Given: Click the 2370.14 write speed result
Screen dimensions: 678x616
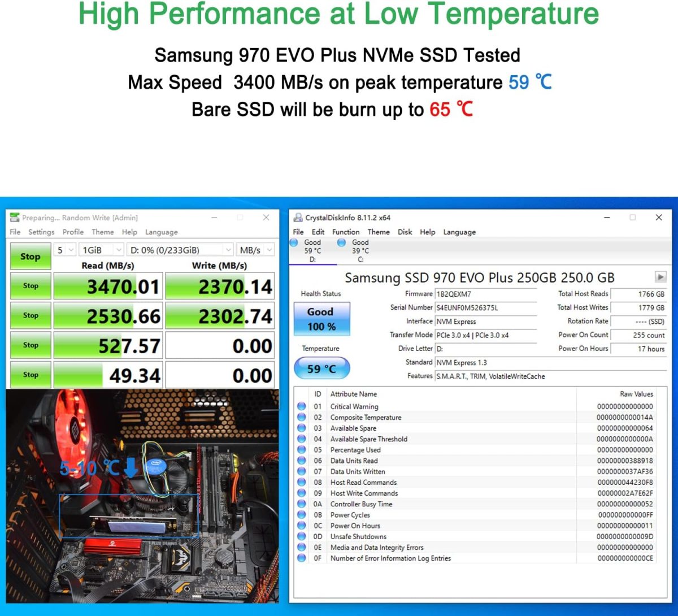Looking at the screenshot, I should [220, 287].
